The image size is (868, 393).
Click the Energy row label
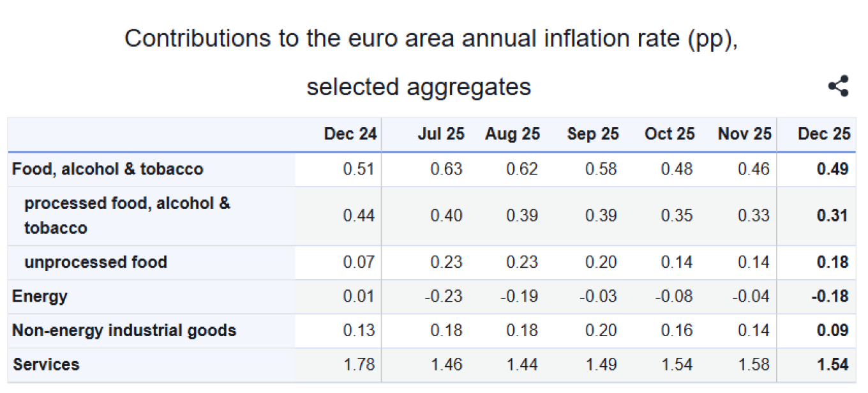(40, 297)
